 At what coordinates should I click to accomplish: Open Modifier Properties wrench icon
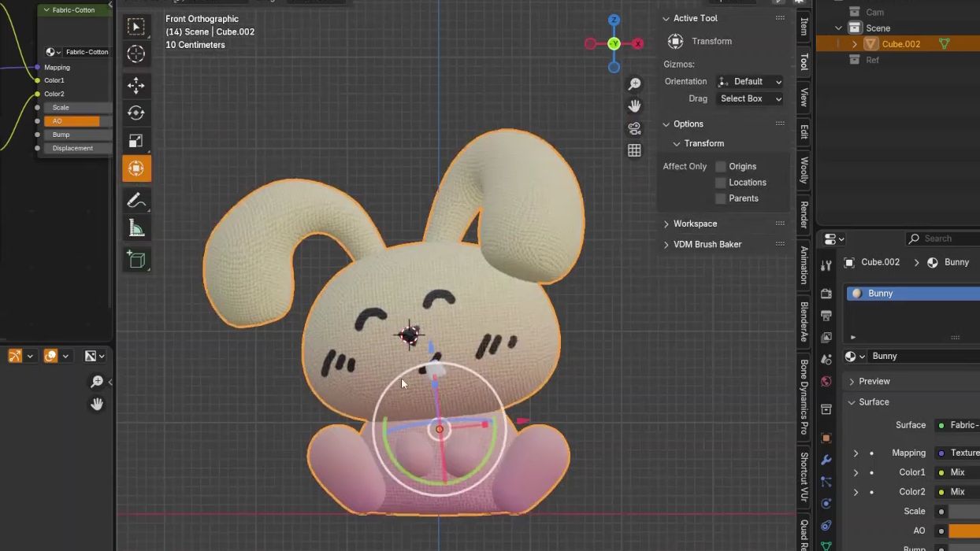coord(826,459)
